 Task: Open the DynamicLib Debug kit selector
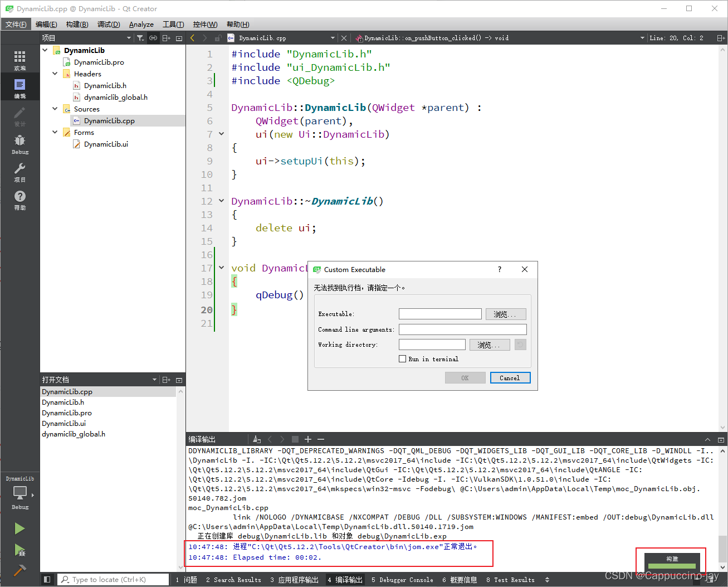[x=20, y=493]
